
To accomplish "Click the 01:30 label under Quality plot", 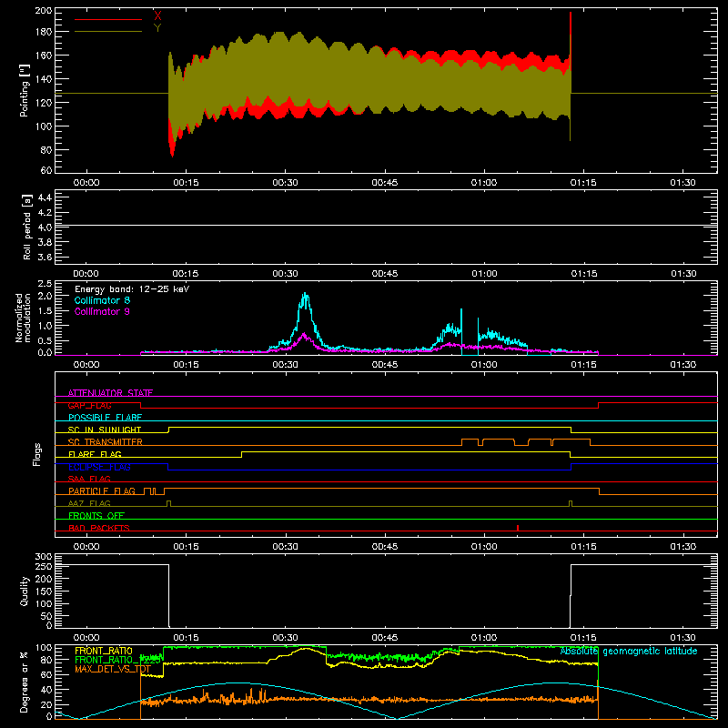I will click(x=682, y=638).
